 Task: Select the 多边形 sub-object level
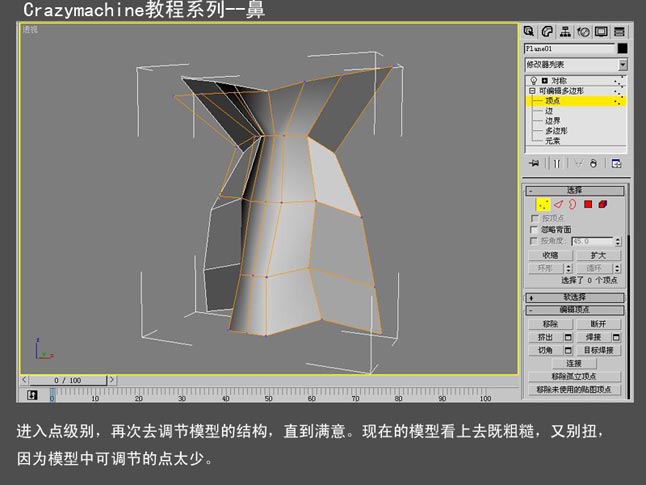click(556, 131)
